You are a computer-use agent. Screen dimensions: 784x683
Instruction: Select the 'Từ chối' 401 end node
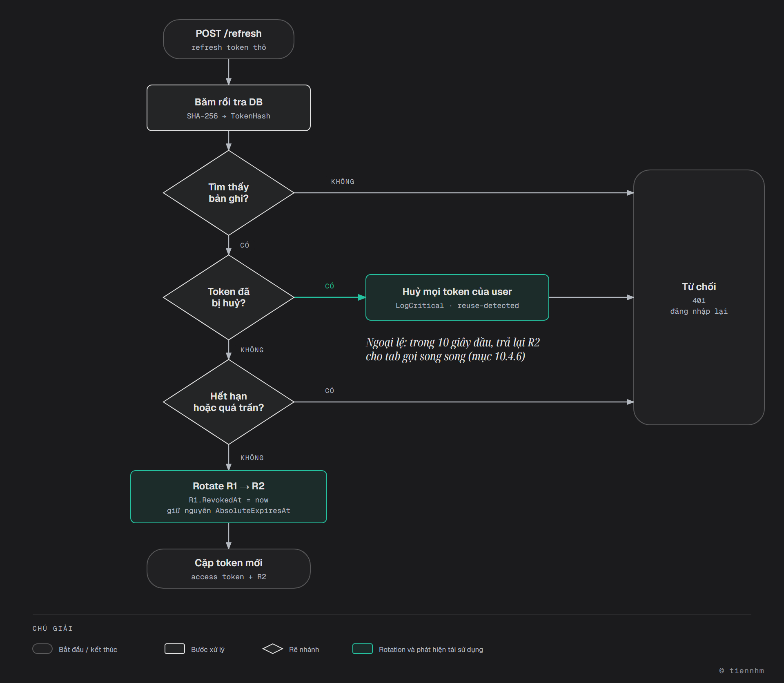(x=699, y=297)
